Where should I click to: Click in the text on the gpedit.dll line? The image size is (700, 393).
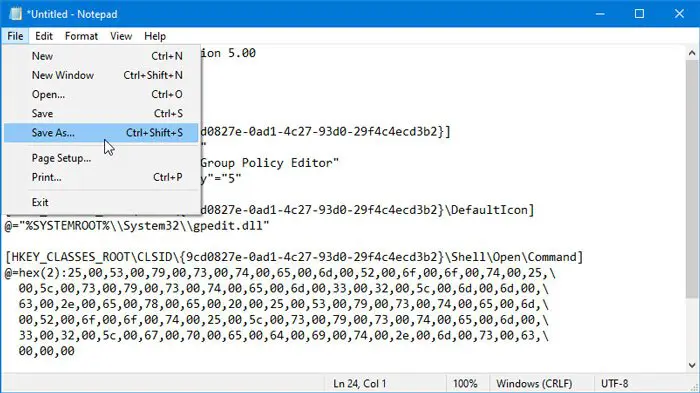[137, 226]
